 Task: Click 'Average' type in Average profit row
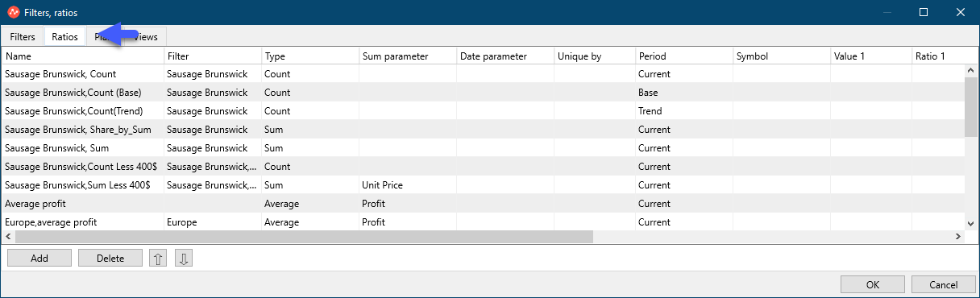coord(310,204)
